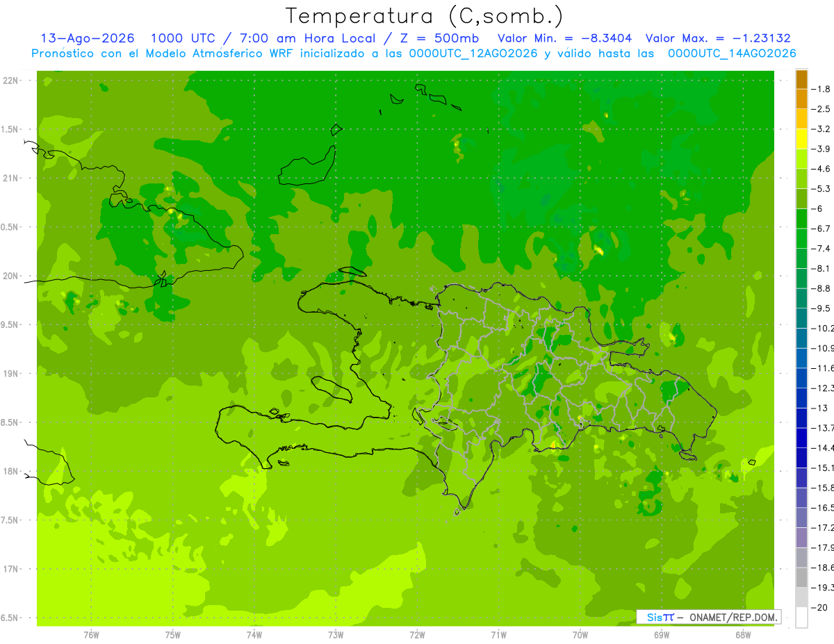Click the '76W' longitude label

tap(91, 635)
